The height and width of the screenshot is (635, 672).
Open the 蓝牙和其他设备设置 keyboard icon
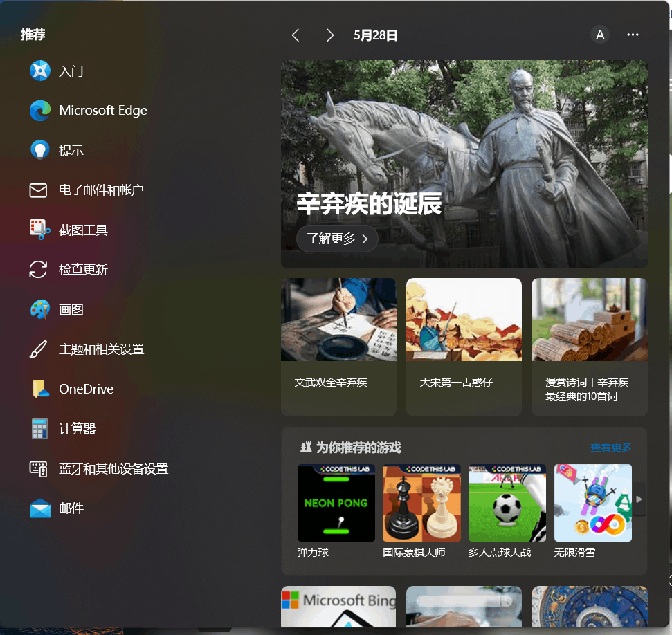38,469
